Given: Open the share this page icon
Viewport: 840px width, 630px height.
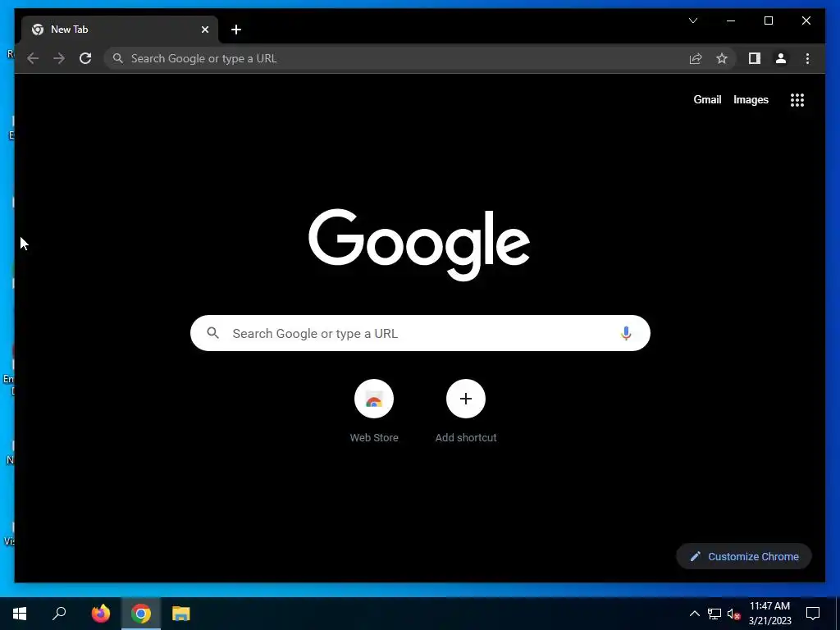Looking at the screenshot, I should click(x=696, y=58).
